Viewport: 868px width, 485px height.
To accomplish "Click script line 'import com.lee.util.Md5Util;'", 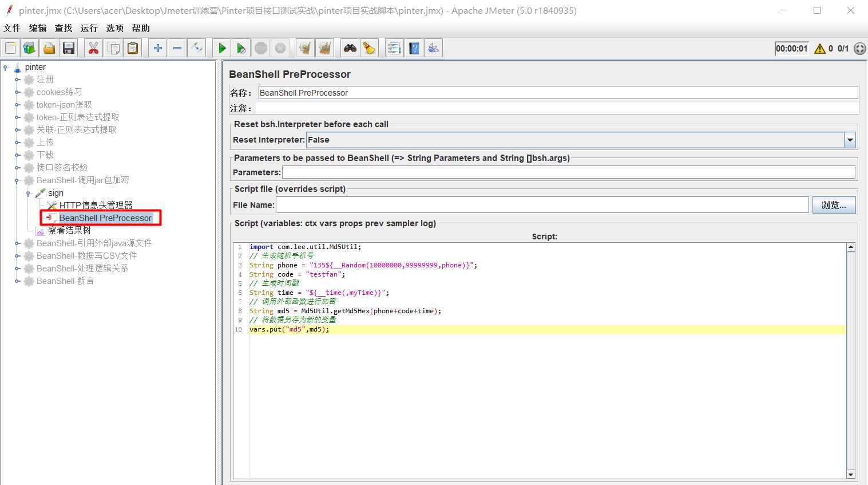I will point(305,247).
